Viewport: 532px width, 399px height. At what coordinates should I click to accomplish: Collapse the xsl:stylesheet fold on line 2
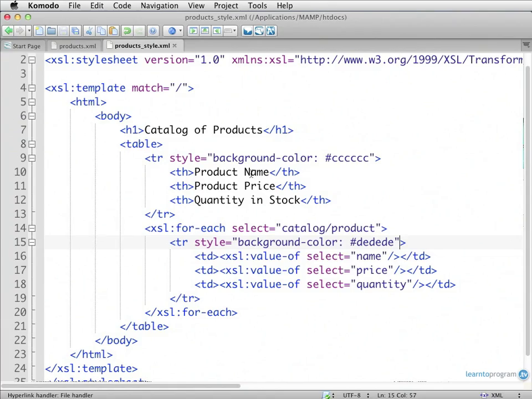click(32, 60)
